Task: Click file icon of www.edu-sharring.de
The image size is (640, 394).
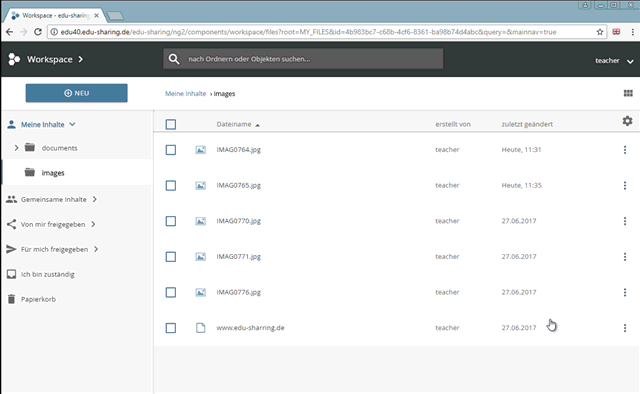Action: tap(200, 328)
